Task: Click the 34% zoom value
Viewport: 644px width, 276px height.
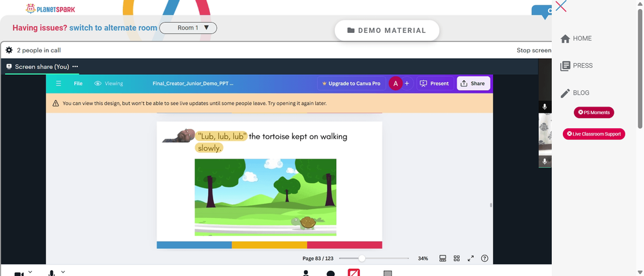Action: pyautogui.click(x=423, y=259)
